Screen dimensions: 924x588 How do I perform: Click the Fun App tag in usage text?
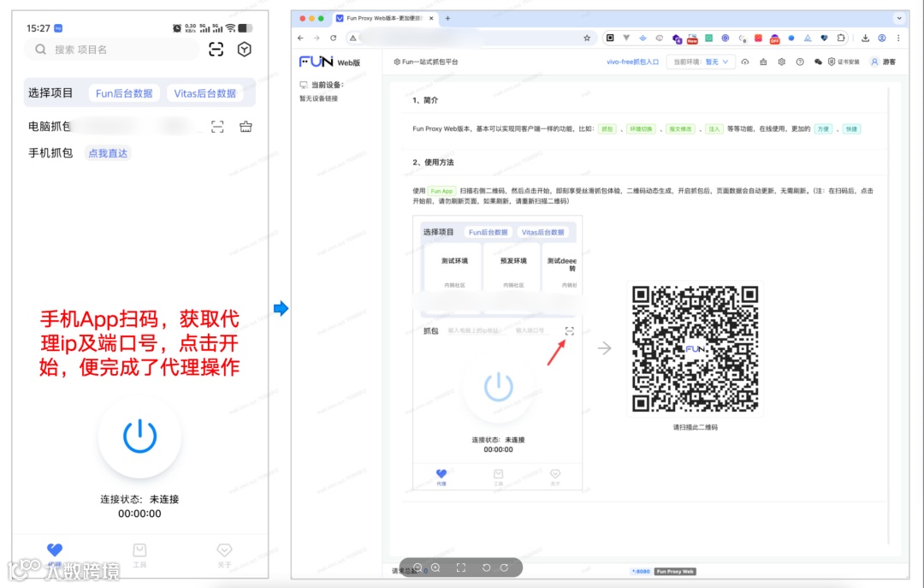441,191
